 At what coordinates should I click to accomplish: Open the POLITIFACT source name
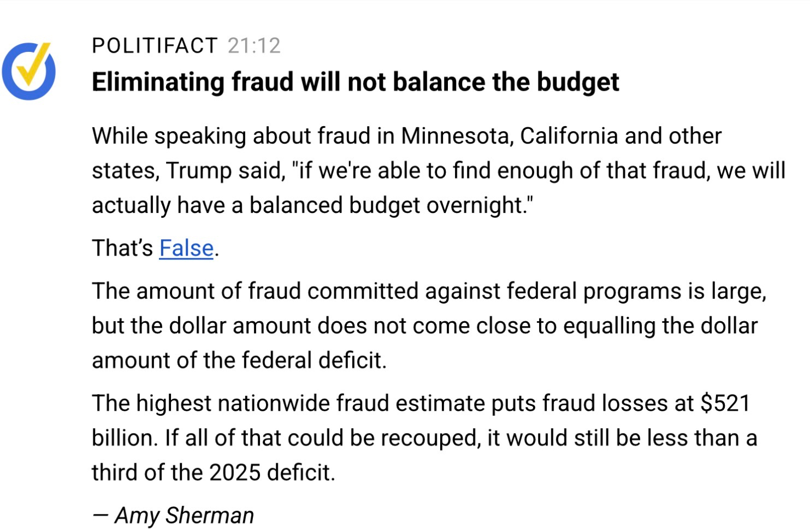[x=155, y=46]
